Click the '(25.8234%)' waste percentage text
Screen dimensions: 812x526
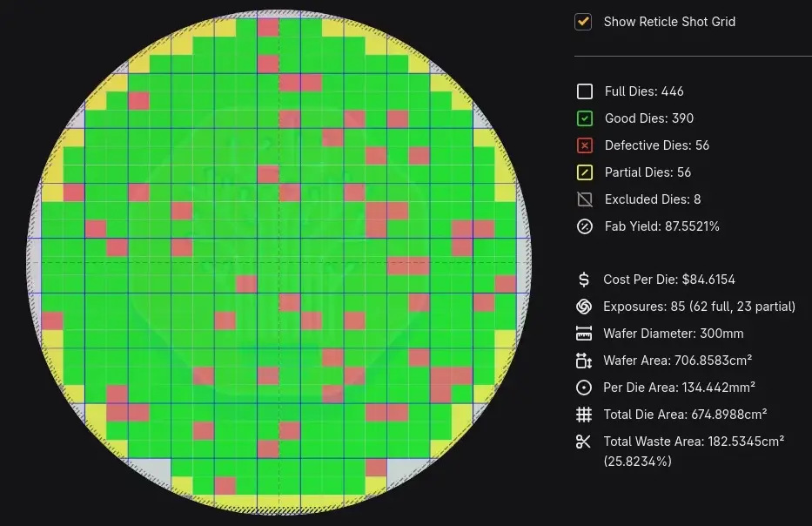[x=637, y=462]
